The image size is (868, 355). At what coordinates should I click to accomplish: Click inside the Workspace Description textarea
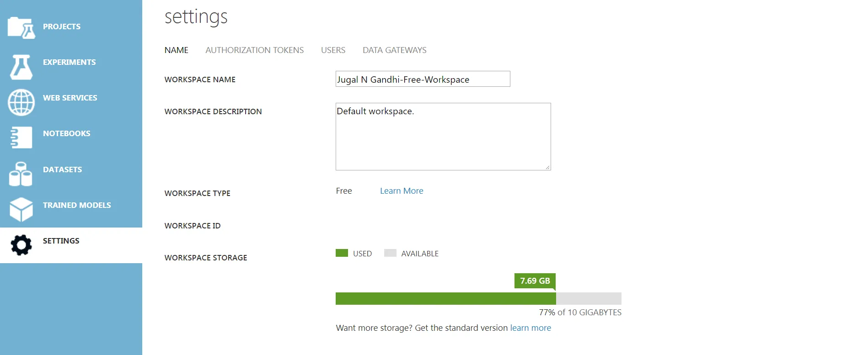(443, 137)
